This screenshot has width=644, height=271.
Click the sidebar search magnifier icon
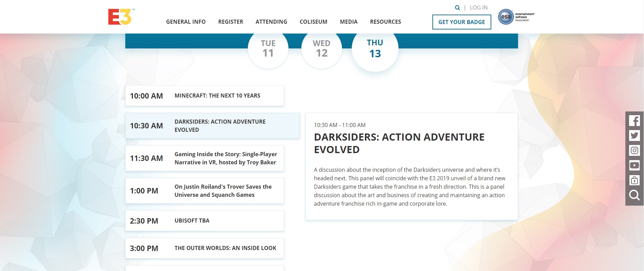634,195
